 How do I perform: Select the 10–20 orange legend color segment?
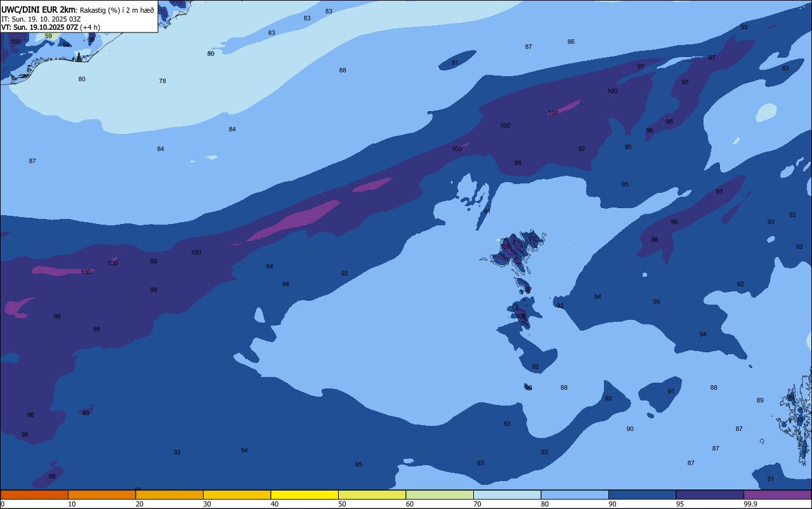101,494
